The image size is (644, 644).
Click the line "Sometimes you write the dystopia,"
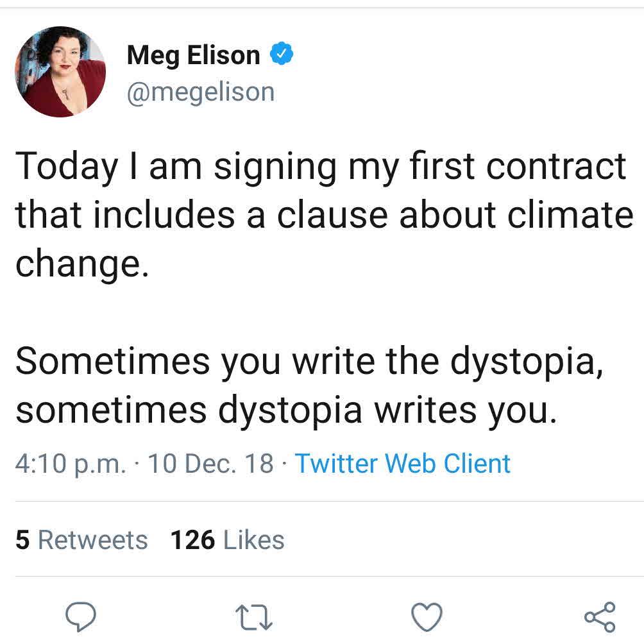309,361
